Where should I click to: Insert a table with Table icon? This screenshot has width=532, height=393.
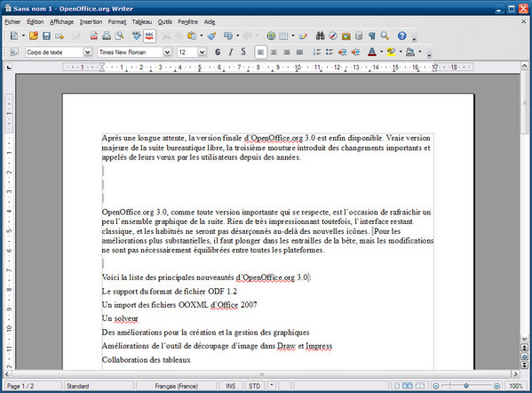[x=283, y=36]
